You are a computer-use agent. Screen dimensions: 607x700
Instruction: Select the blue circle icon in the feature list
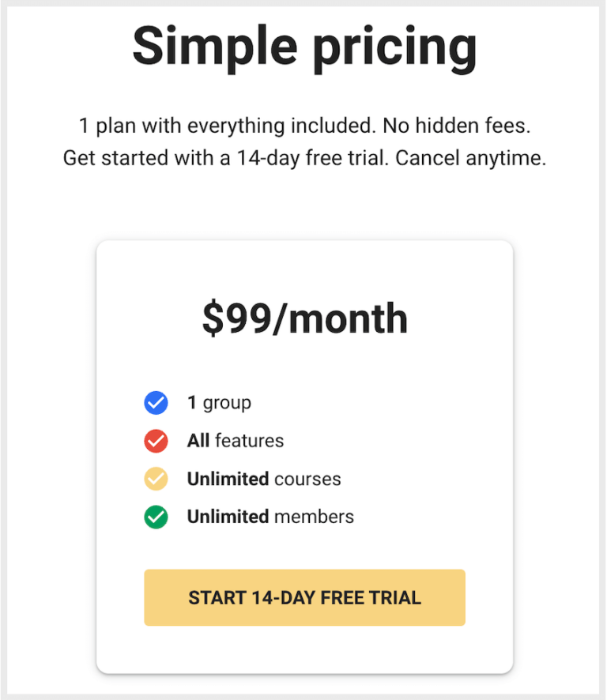[x=156, y=402]
